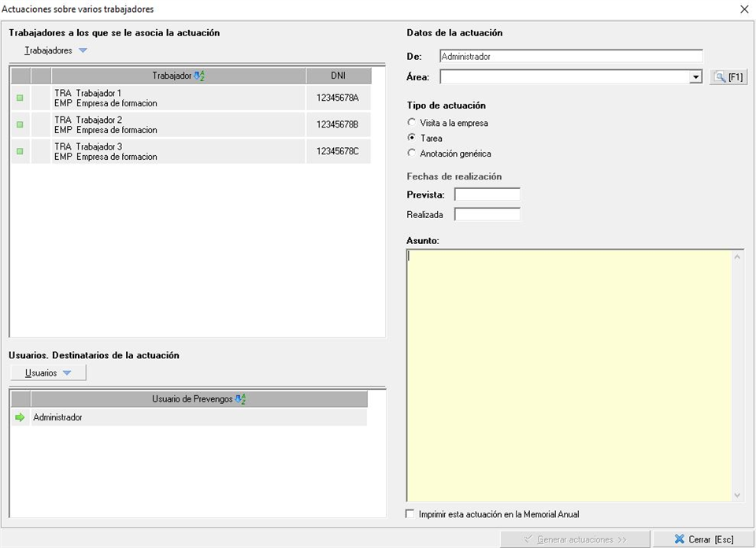Click green square icon for Trabajador 1

[20, 98]
